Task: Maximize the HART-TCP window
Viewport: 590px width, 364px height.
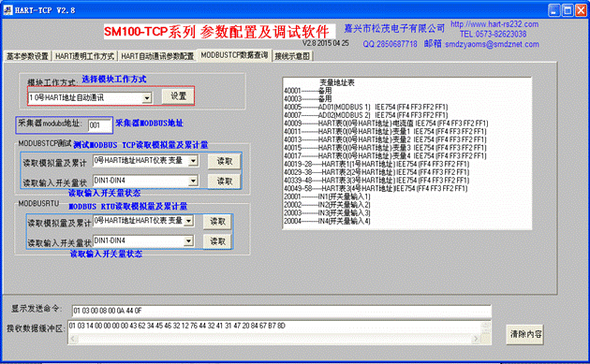Action: pos(568,10)
